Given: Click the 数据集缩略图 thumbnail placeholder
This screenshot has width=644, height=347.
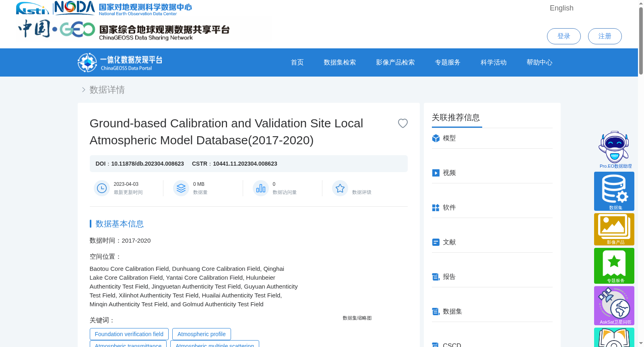Looking at the screenshot, I should [x=357, y=318].
